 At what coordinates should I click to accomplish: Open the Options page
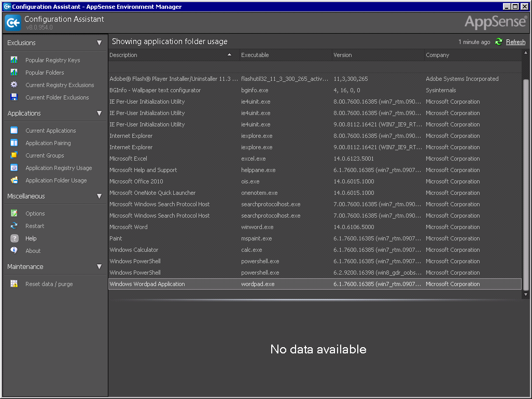(x=35, y=213)
